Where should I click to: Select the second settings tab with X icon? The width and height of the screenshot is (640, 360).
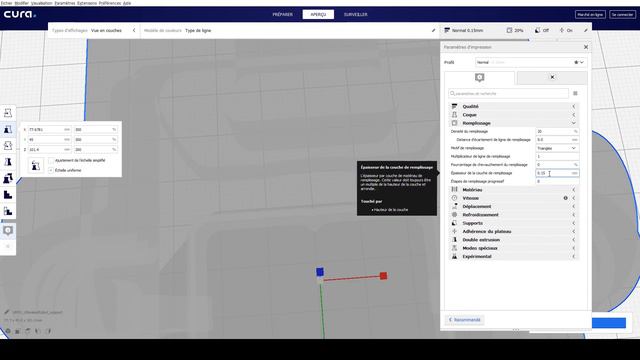tap(552, 77)
